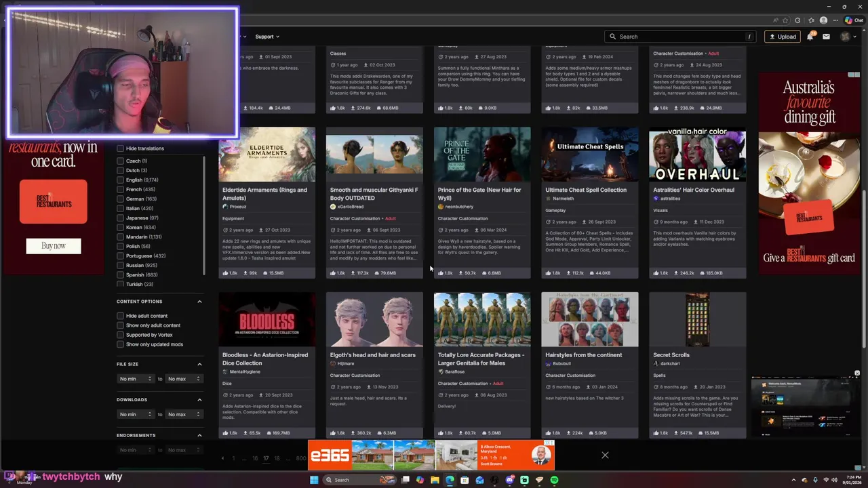Check the Hide translations checkbox

[x=120, y=148]
